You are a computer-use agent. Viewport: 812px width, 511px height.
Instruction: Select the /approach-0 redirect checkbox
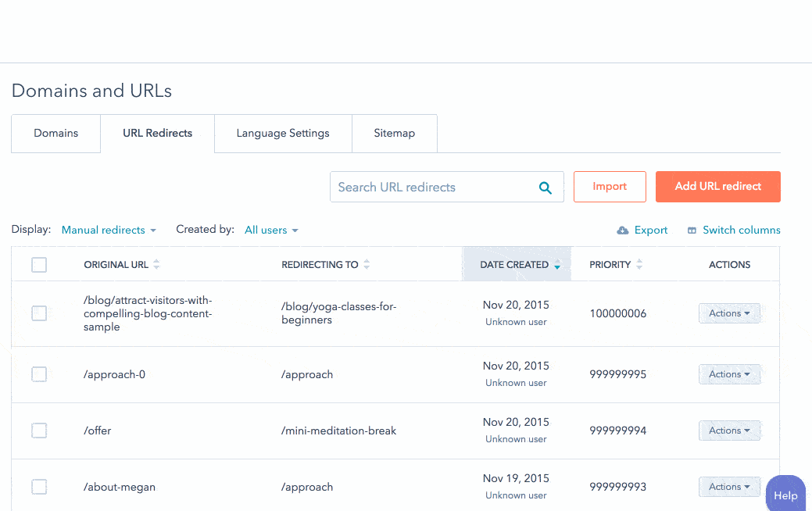click(39, 374)
